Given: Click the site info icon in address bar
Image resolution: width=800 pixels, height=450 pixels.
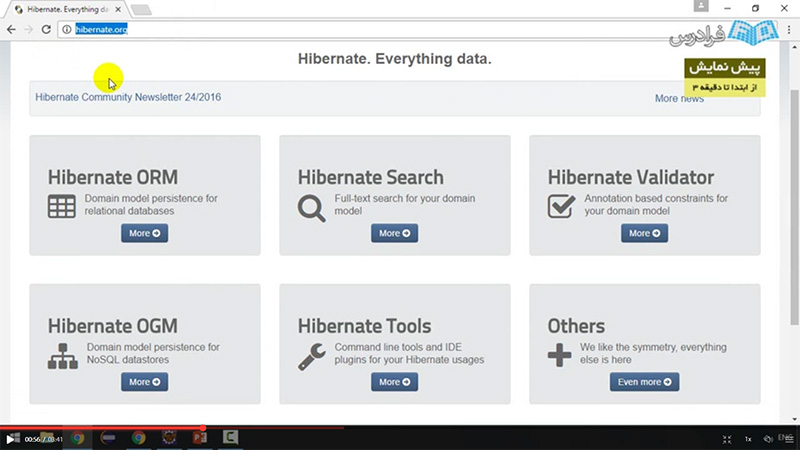Looking at the screenshot, I should click(66, 29).
